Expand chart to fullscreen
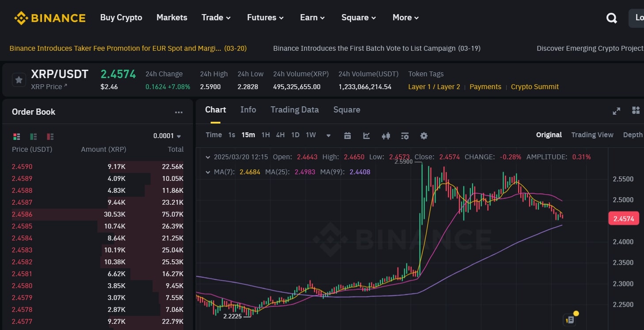 click(x=617, y=111)
